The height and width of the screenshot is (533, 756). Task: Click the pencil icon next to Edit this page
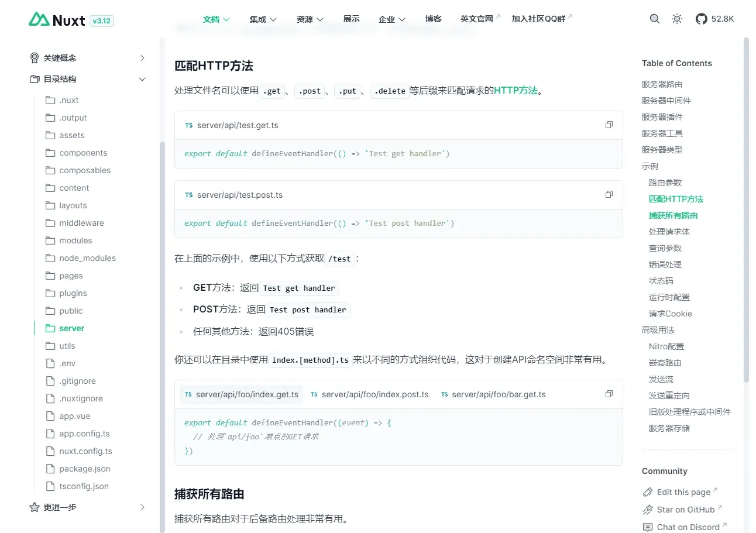[648, 492]
